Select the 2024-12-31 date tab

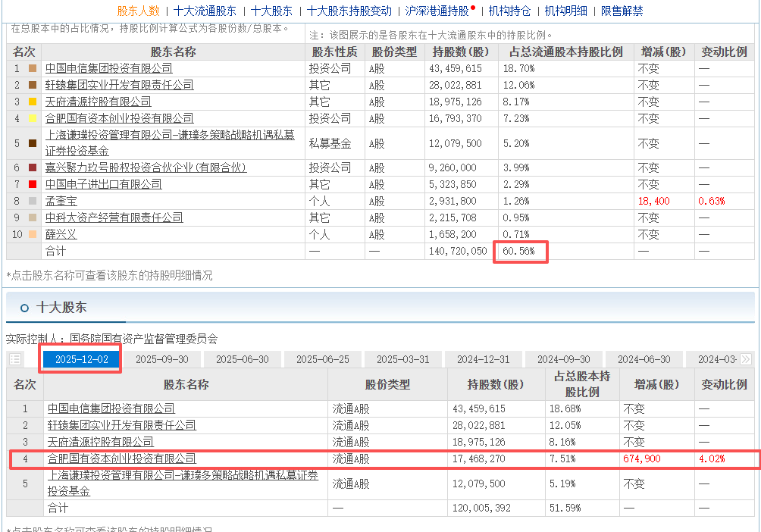[x=483, y=359]
